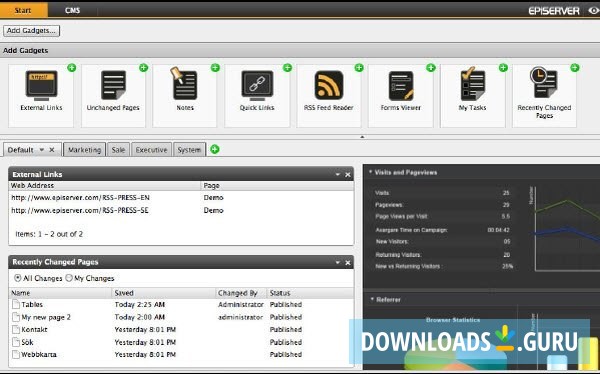Click the page icon next to Tables
600x374 pixels.
(x=16, y=304)
